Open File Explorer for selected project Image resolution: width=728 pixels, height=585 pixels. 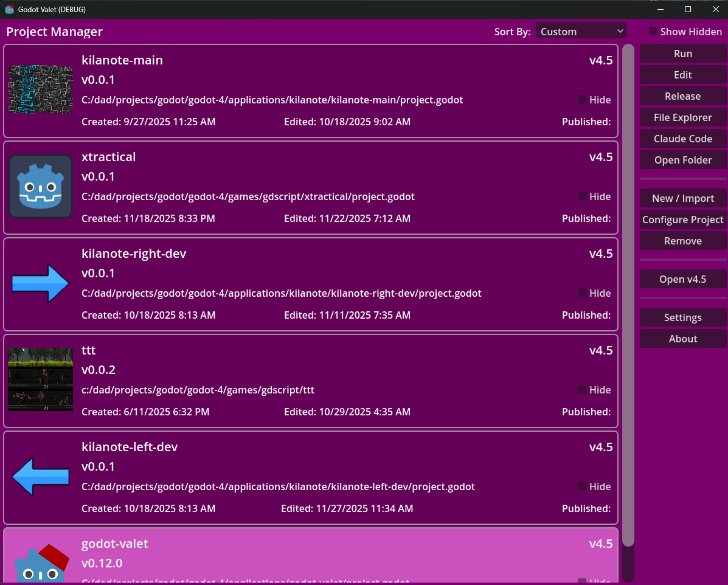[x=683, y=117]
